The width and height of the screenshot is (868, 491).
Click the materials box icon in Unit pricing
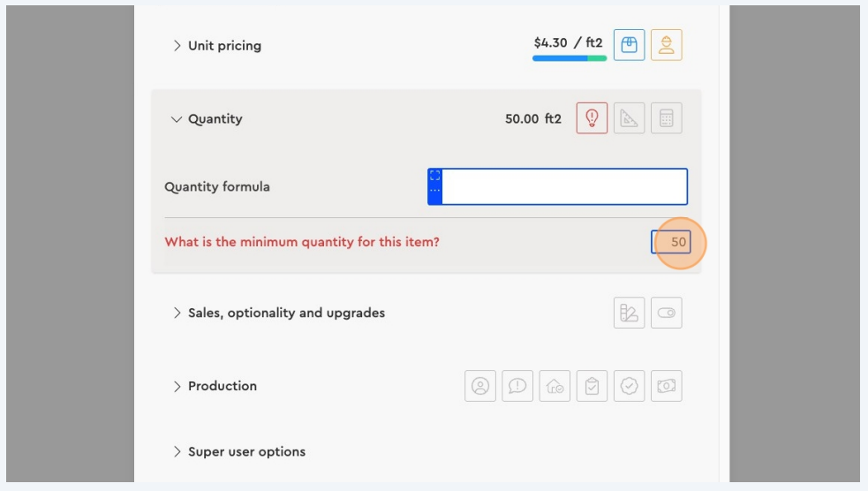[x=629, y=45]
